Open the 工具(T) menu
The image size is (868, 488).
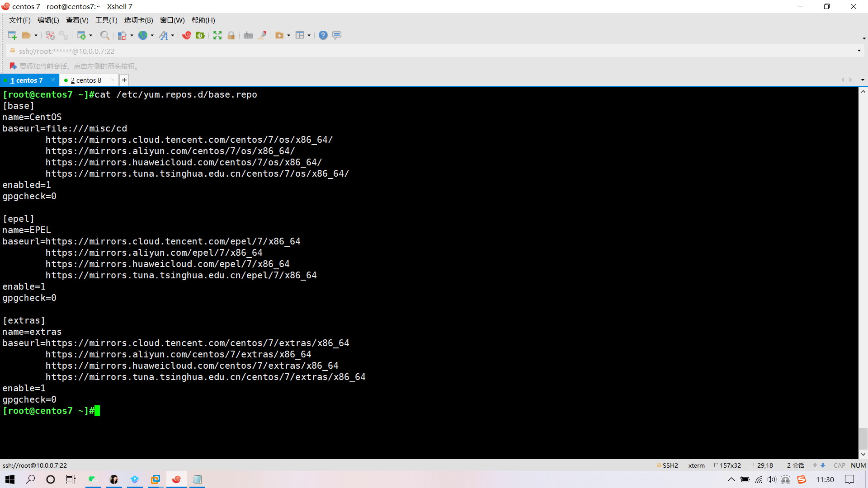(106, 20)
